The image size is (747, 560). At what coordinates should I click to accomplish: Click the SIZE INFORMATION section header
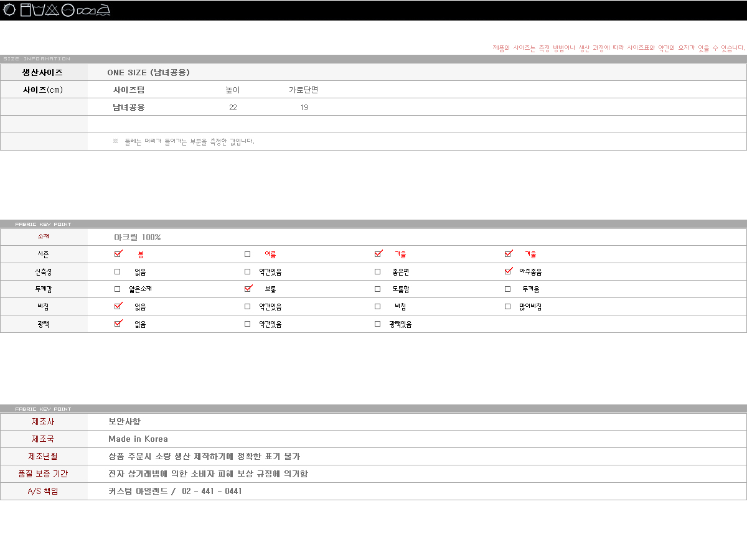[x=37, y=58]
